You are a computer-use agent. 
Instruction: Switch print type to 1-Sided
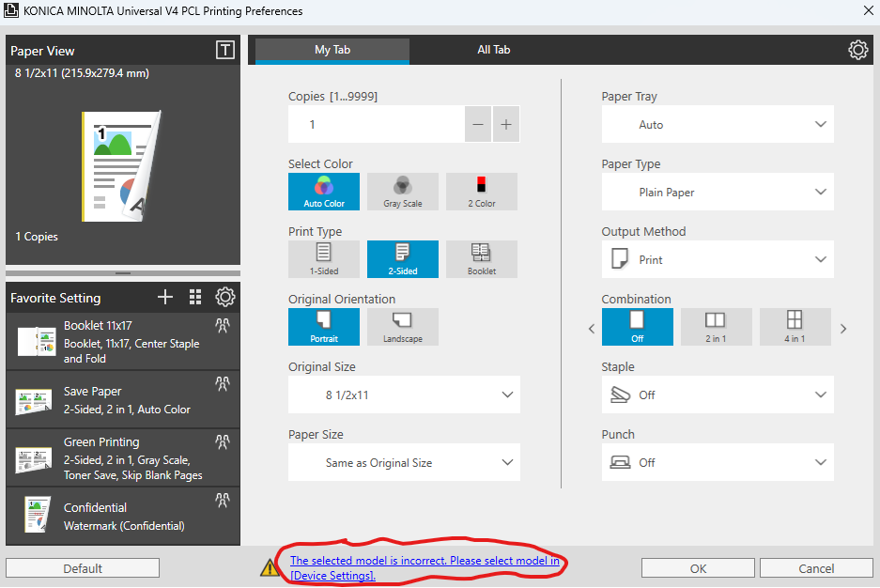point(323,259)
